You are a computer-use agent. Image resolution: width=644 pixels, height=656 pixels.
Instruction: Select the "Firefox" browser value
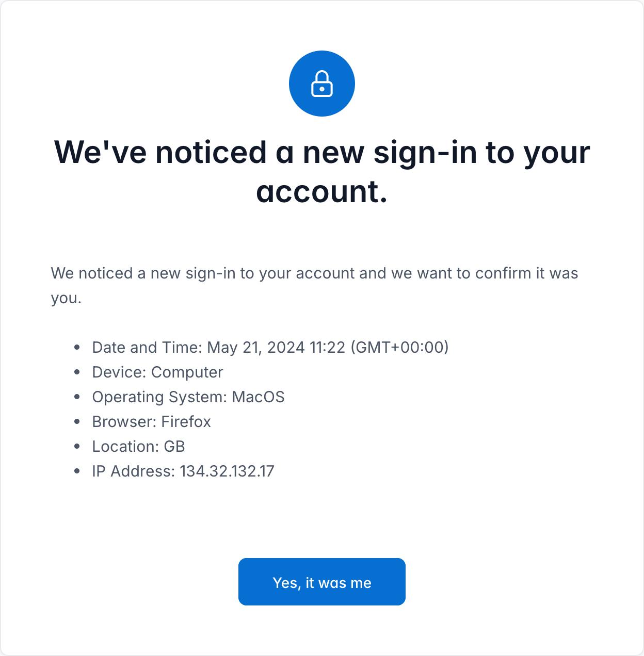[x=186, y=422]
